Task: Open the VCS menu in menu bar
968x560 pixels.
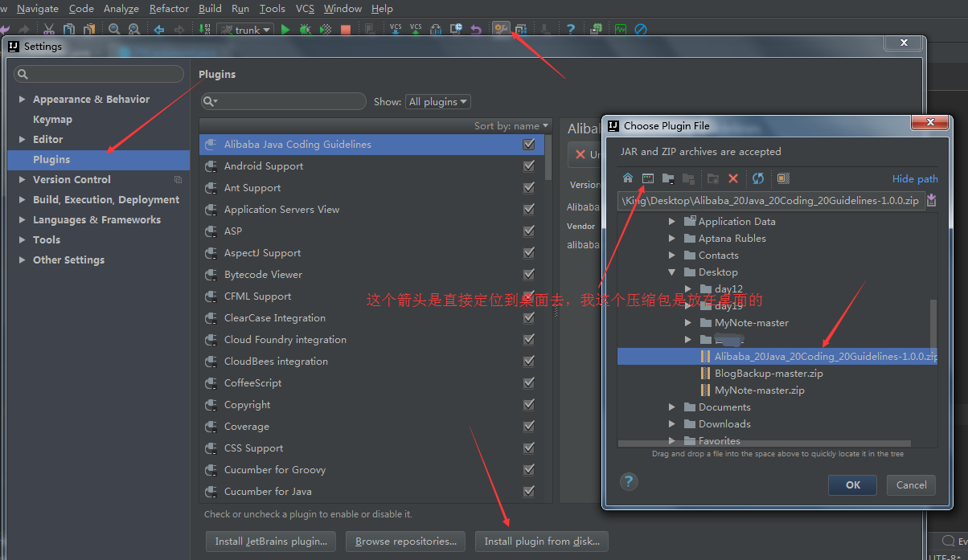Action: [x=305, y=9]
